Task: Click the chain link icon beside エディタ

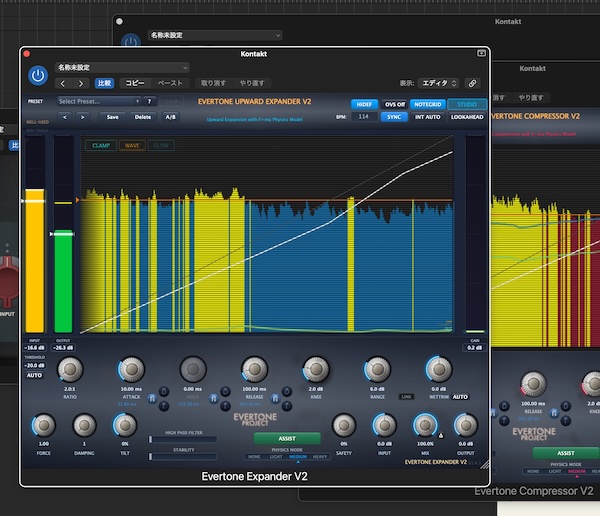Action: (x=473, y=83)
